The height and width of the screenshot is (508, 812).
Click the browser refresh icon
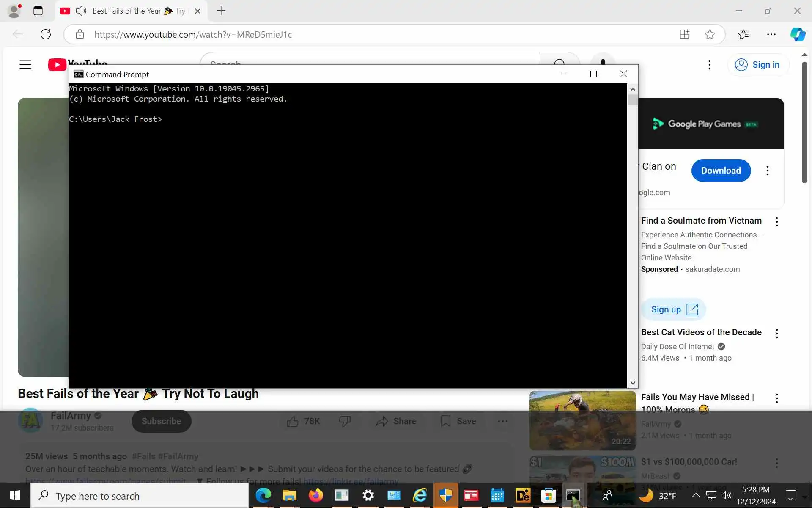coord(46,34)
